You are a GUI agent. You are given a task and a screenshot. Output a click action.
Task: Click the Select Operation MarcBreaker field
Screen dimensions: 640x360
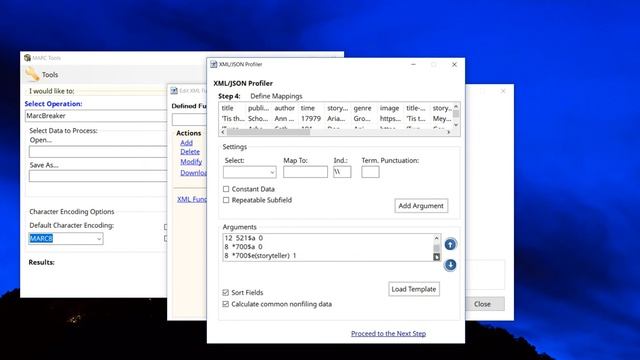96,116
